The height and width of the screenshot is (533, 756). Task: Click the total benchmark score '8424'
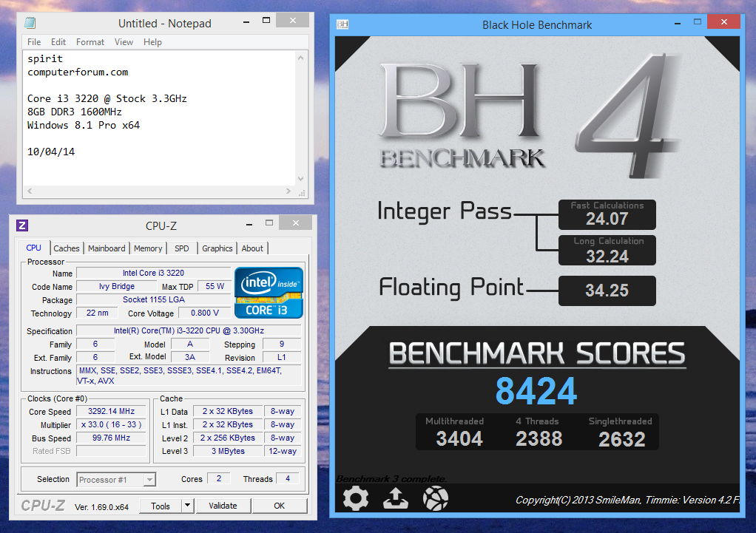tap(536, 391)
